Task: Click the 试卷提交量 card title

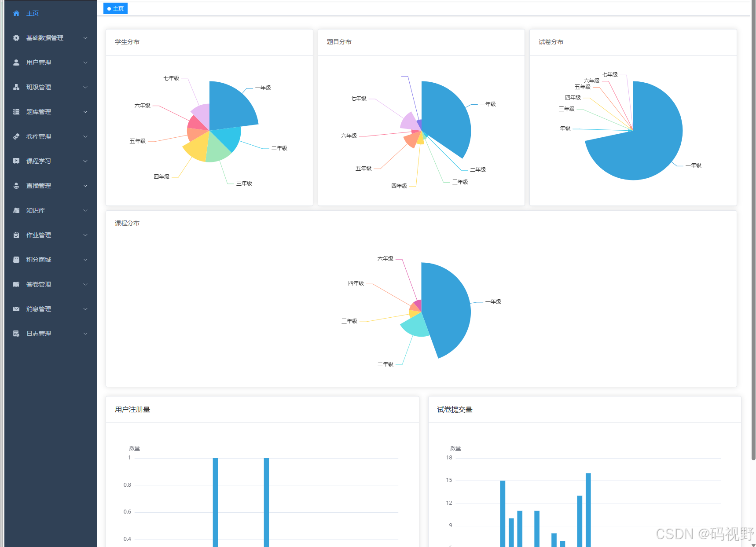Action: click(x=455, y=410)
